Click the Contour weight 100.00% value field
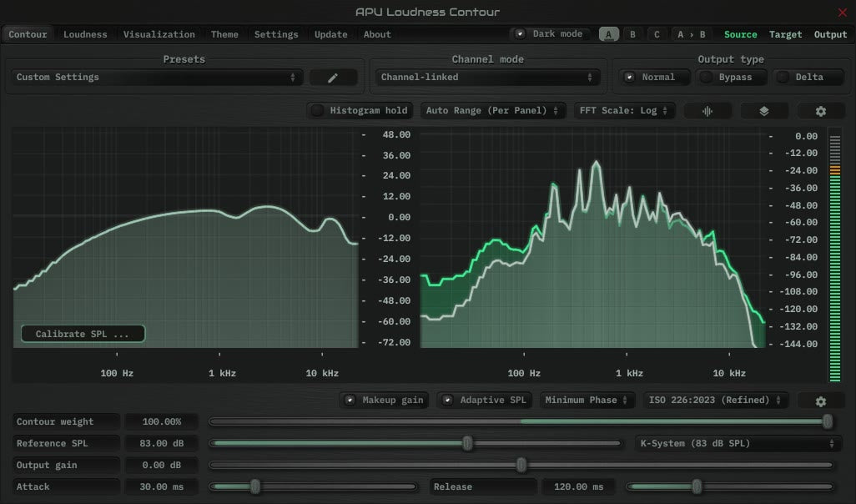 pyautogui.click(x=162, y=421)
